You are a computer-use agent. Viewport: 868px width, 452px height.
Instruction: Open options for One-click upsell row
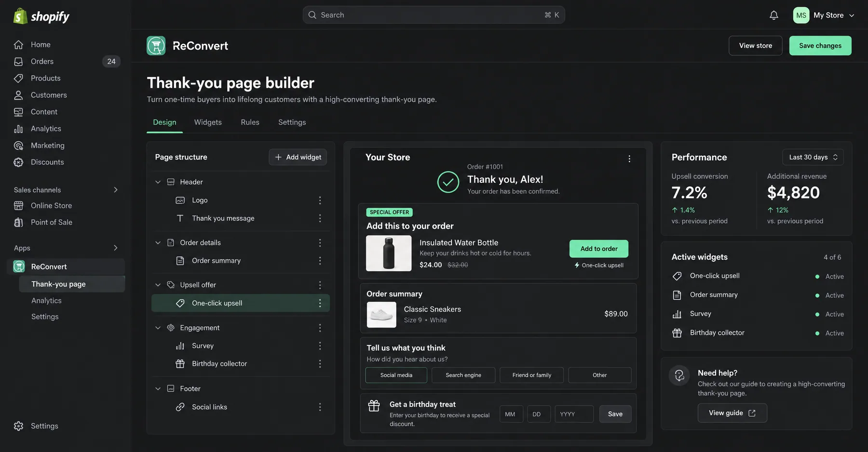tap(320, 303)
